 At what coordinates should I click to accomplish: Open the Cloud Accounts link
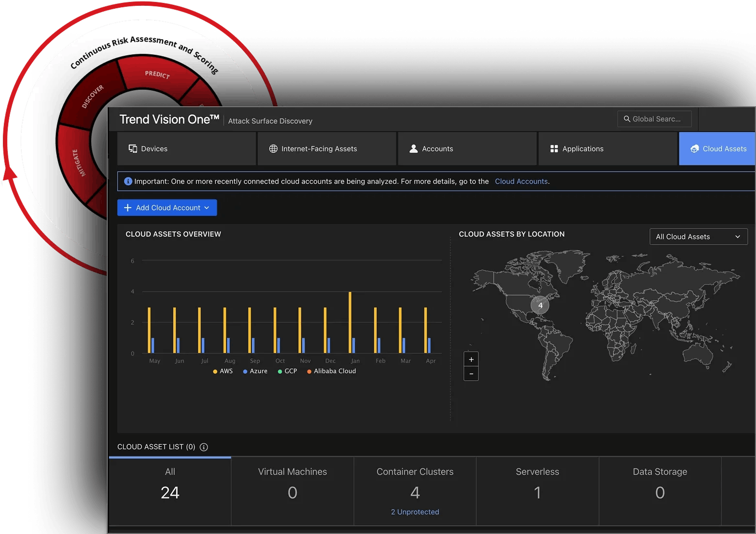(521, 181)
